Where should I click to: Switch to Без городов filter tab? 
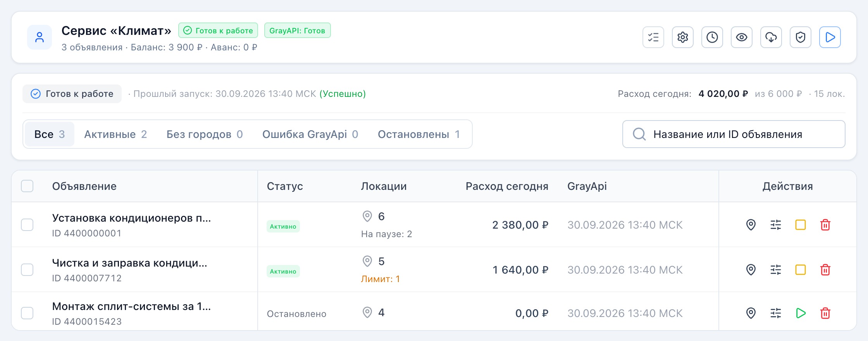[x=205, y=134]
